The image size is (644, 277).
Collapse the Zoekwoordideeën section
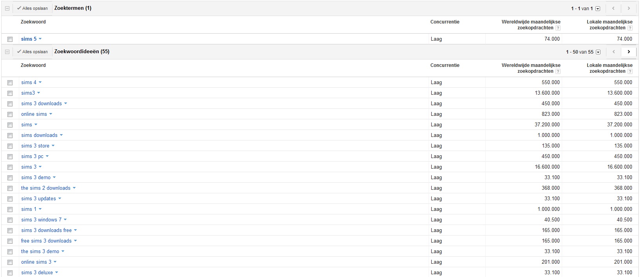(x=7, y=52)
